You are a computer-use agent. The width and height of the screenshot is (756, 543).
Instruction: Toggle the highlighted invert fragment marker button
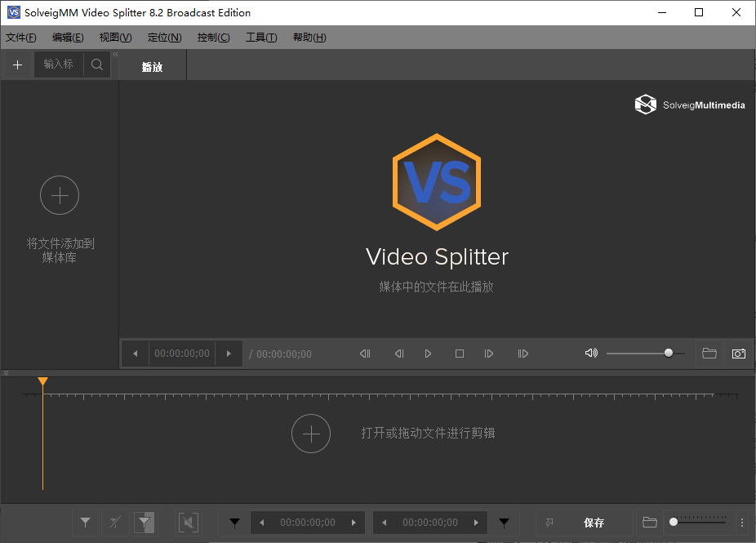(144, 523)
